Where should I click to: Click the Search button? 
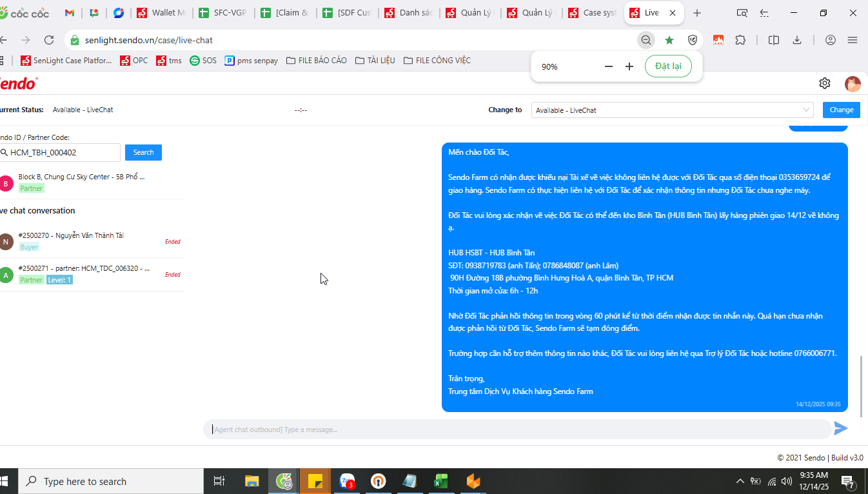143,153
